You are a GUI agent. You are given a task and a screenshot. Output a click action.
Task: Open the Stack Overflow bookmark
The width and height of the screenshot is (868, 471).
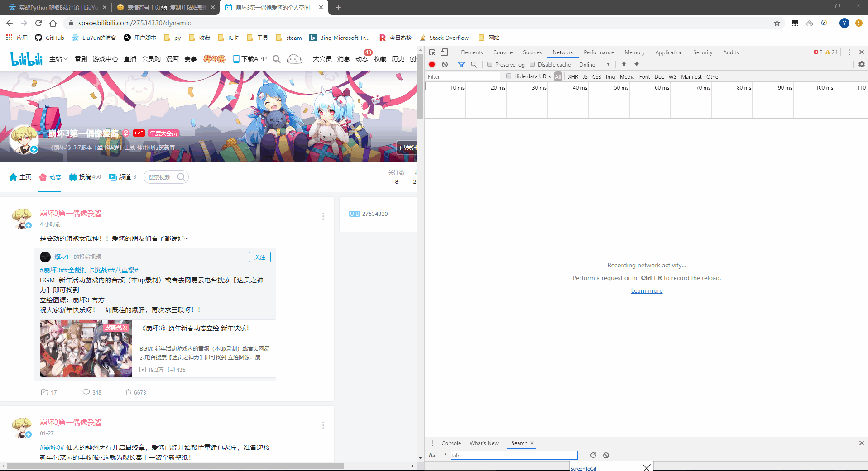(x=444, y=38)
